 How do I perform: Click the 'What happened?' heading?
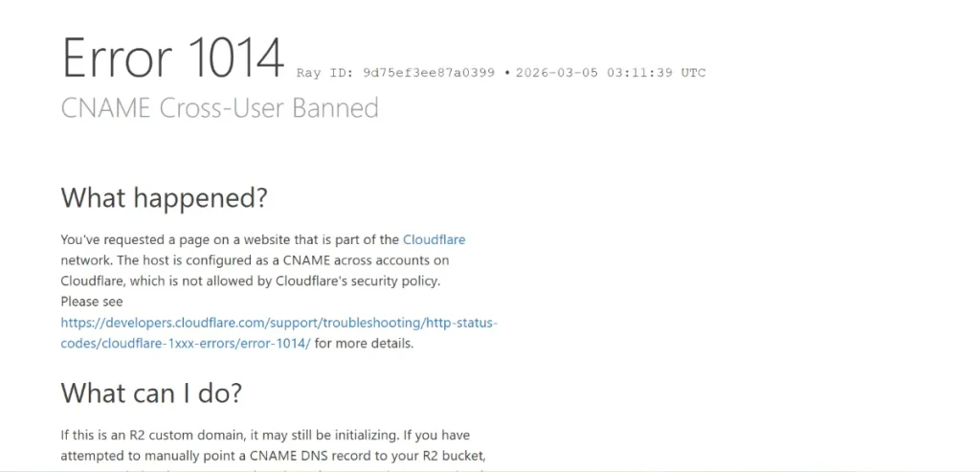click(164, 198)
